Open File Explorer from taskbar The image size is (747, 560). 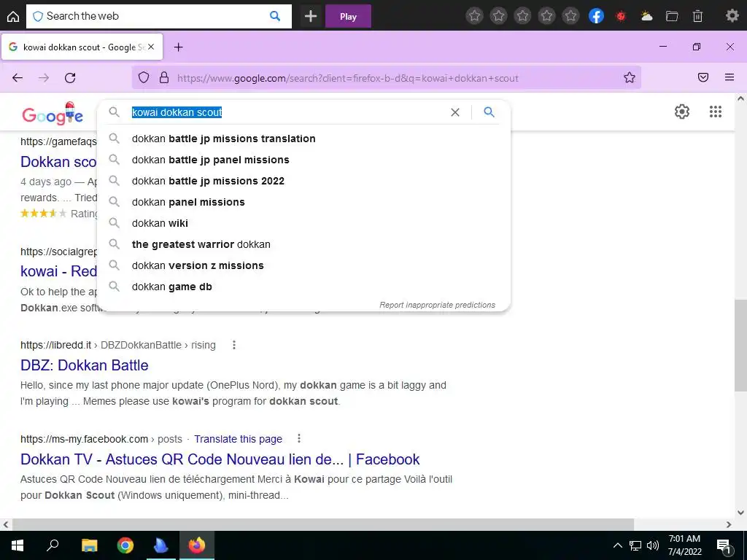coord(89,545)
